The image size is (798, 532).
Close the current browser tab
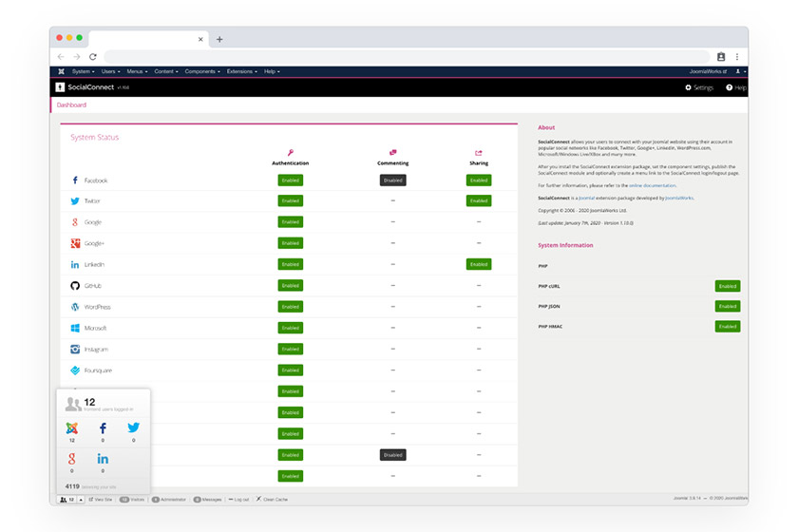(200, 39)
